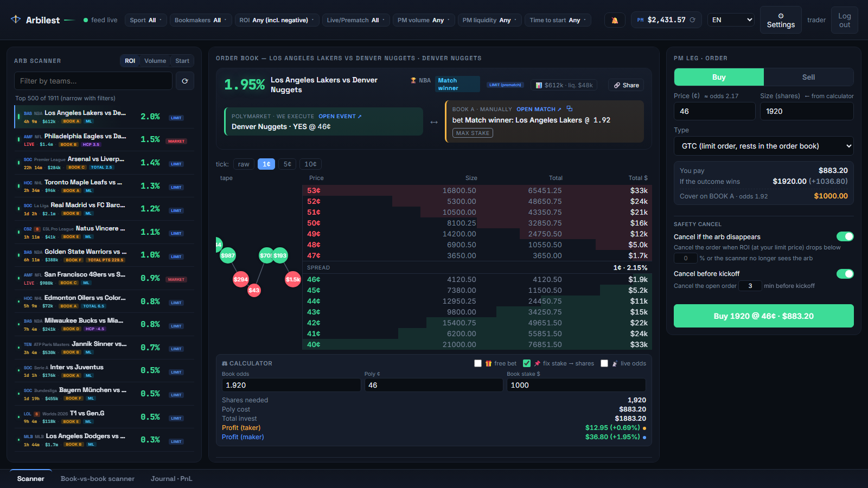Image resolution: width=868 pixels, height=488 pixels.
Task: Switch order side to Sell
Action: click(x=808, y=77)
